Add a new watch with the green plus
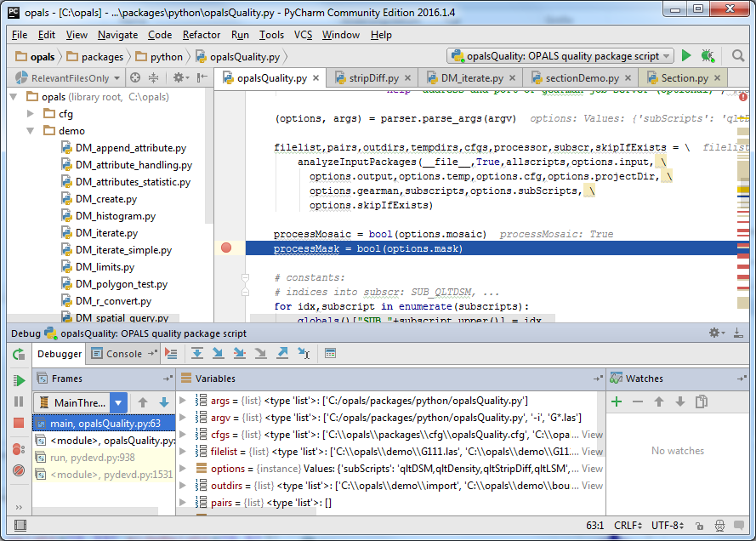756x541 pixels. (616, 401)
